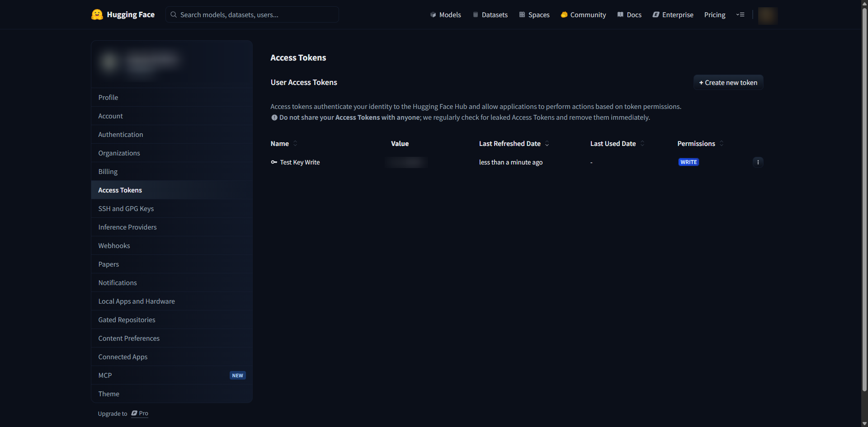Open the user avatar menu
Image resolution: width=868 pixels, height=427 pixels.
click(768, 15)
